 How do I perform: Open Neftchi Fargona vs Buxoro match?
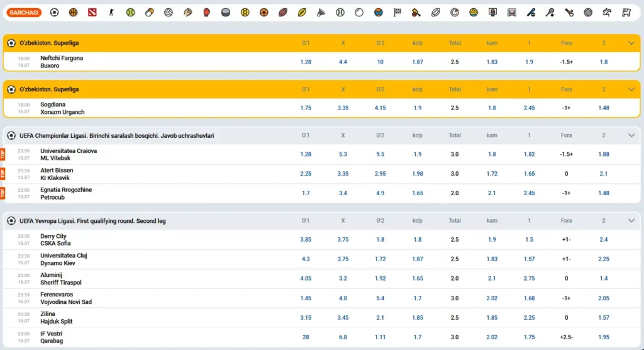pos(62,62)
